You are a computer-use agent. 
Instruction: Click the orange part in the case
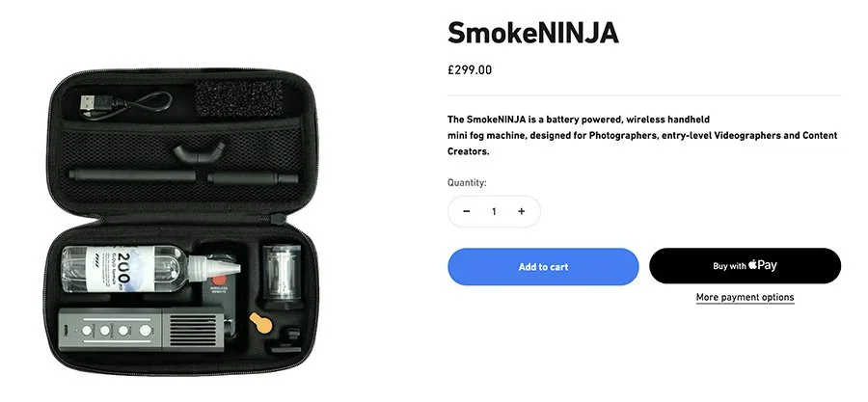click(x=260, y=322)
